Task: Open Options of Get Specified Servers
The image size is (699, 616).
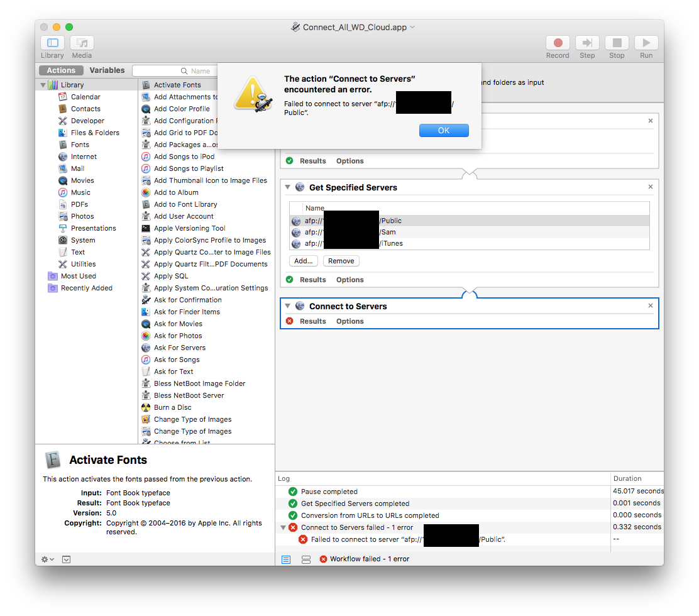Action: coord(350,280)
